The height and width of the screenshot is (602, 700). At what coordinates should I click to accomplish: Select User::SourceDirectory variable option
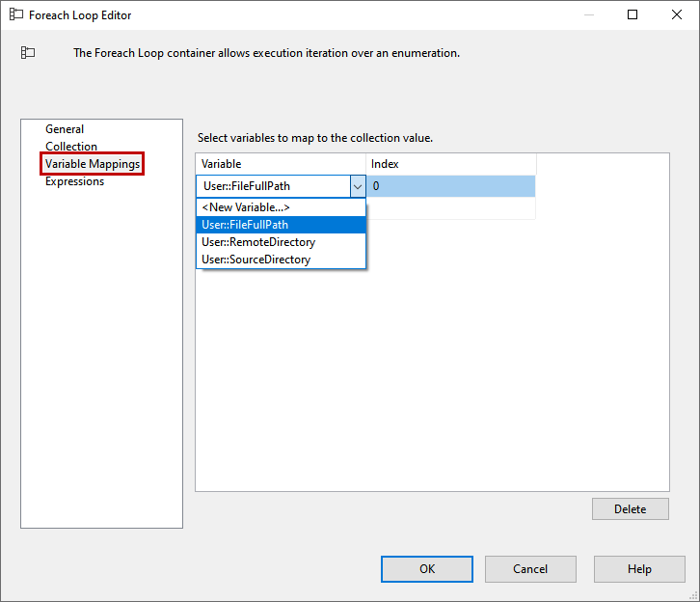pyautogui.click(x=256, y=260)
